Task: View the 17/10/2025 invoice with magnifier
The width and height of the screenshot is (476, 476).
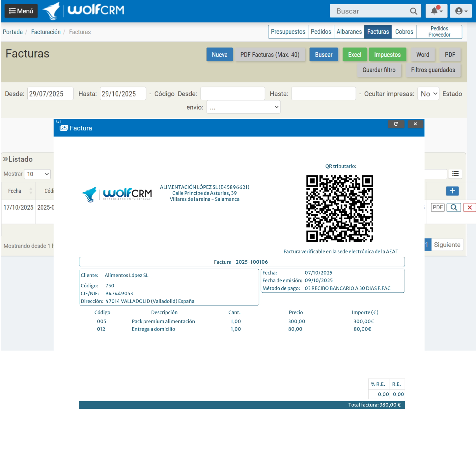Action: point(454,207)
